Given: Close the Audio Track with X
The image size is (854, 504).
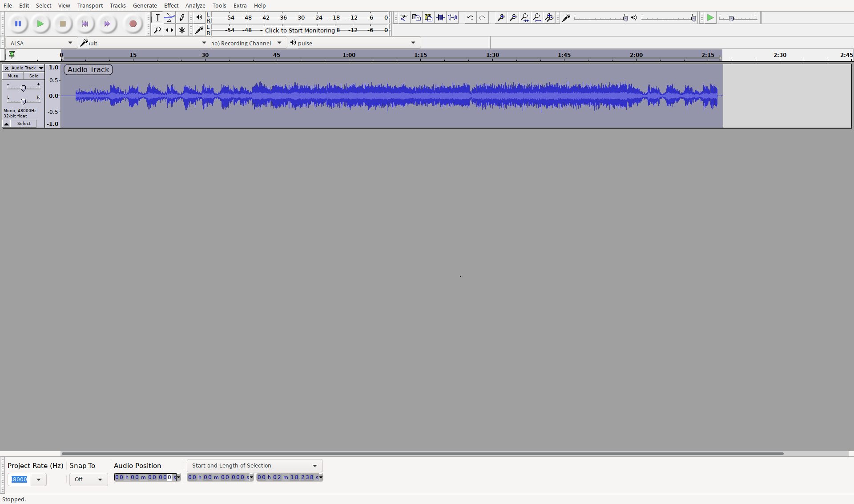Looking at the screenshot, I should [x=7, y=68].
